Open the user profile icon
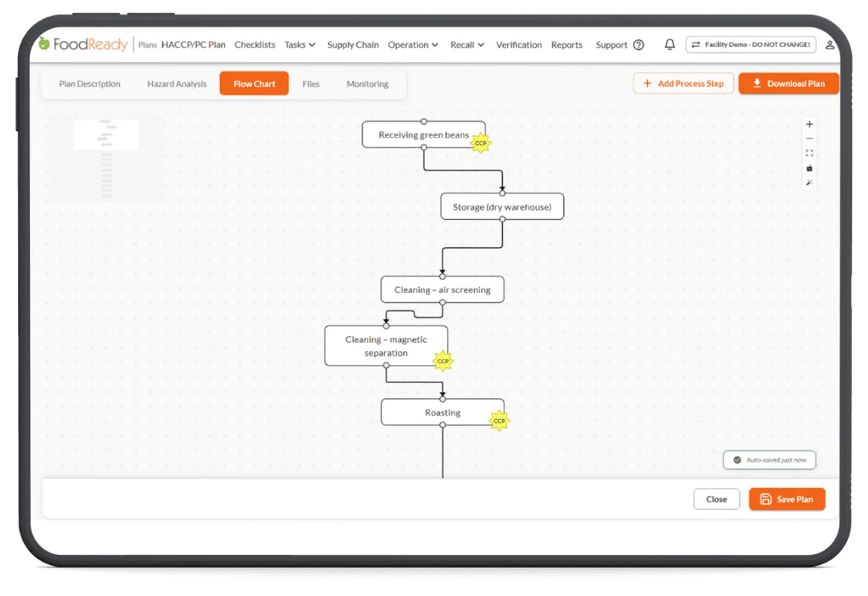Image resolution: width=868 pixels, height=596 pixels. pyautogui.click(x=829, y=45)
